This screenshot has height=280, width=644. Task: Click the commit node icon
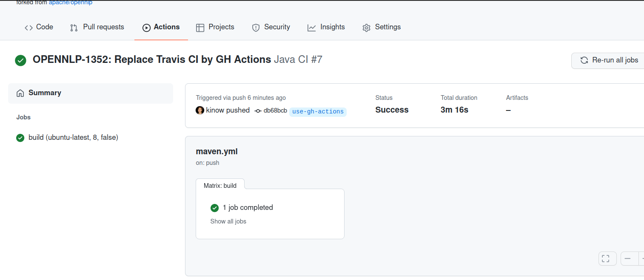(x=258, y=111)
